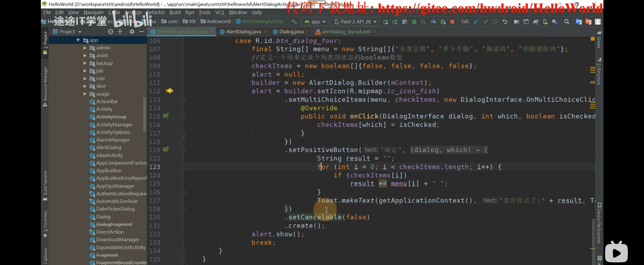The image size is (644, 265).
Task: Start debugging with the green bug icon
Action: (414, 22)
